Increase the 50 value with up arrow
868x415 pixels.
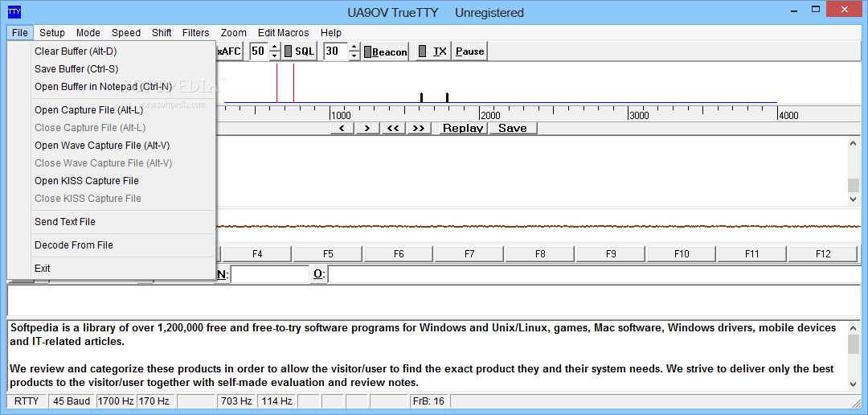pos(275,47)
